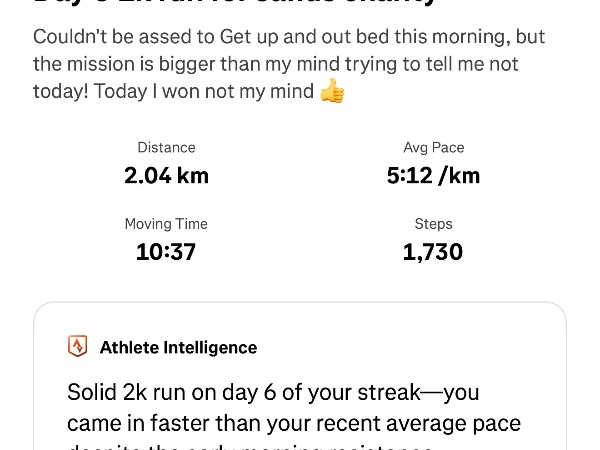Viewport: 600px width, 450px height.
Task: Open the Athlete Intelligence heading
Action: click(x=178, y=348)
